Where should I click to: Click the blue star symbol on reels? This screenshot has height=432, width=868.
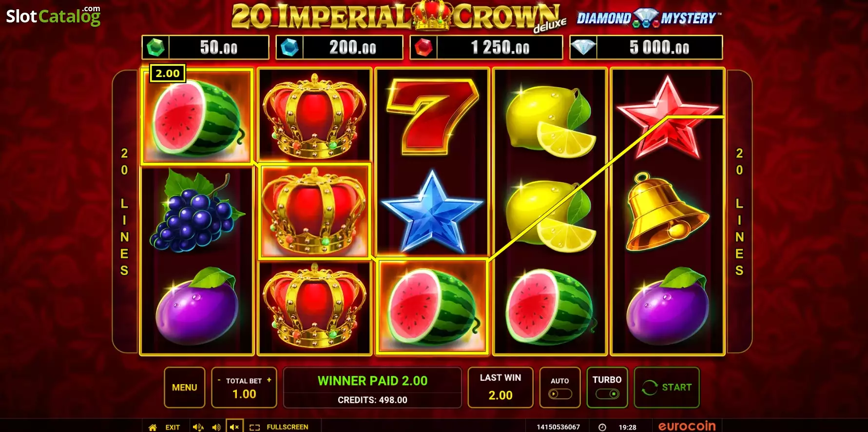[432, 211]
